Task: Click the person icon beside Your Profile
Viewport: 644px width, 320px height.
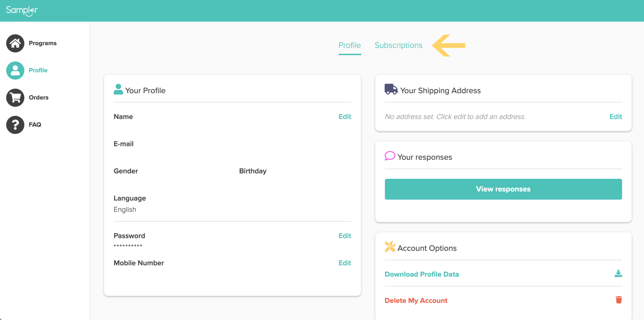Action: (x=118, y=89)
